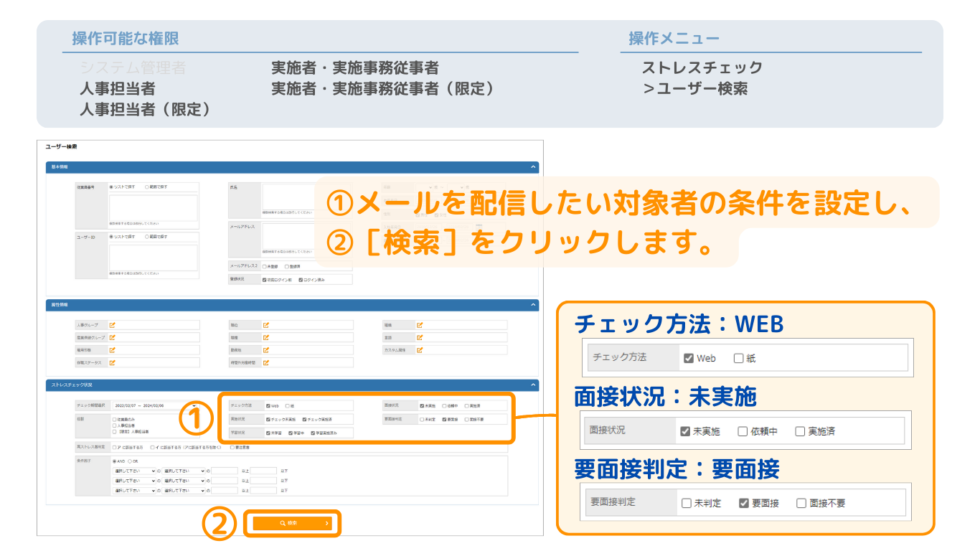Open the edit icon next to 産業保健グループ

tap(112, 337)
